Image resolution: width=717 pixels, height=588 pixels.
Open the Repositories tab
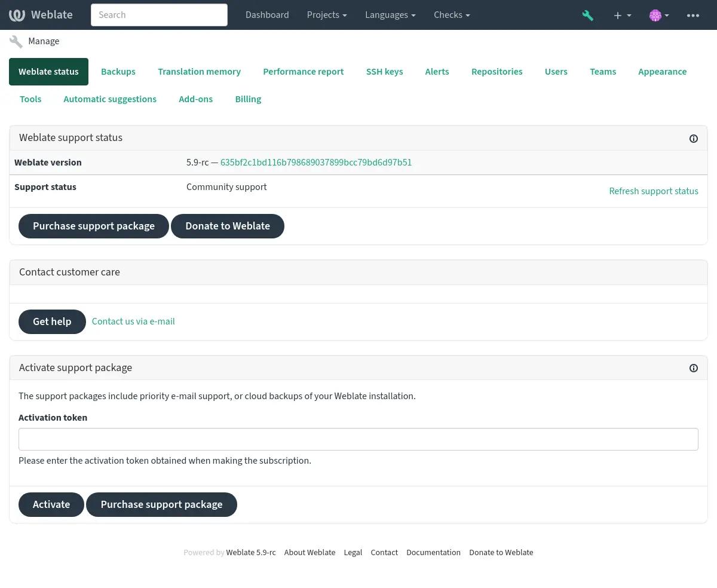pos(497,72)
